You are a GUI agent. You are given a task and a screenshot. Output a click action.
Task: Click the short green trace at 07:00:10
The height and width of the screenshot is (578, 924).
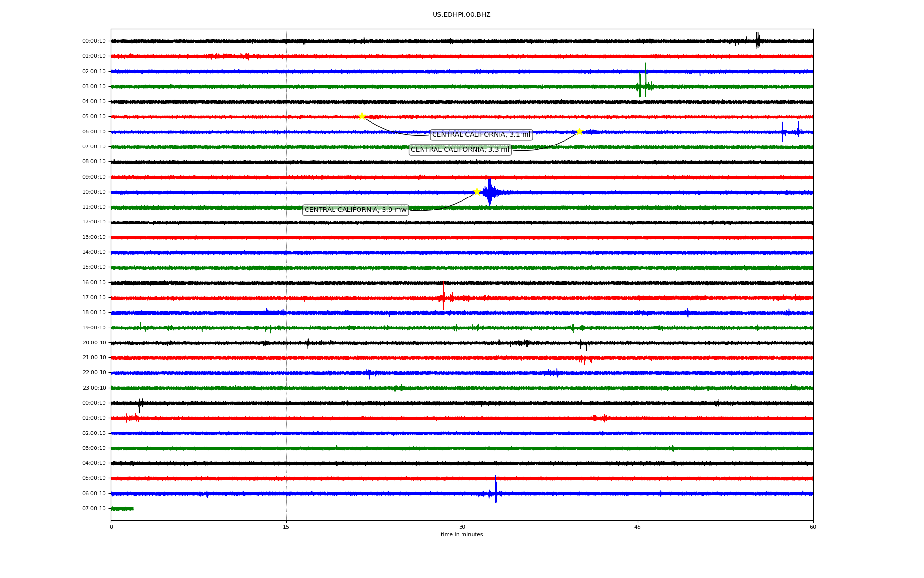[122, 509]
